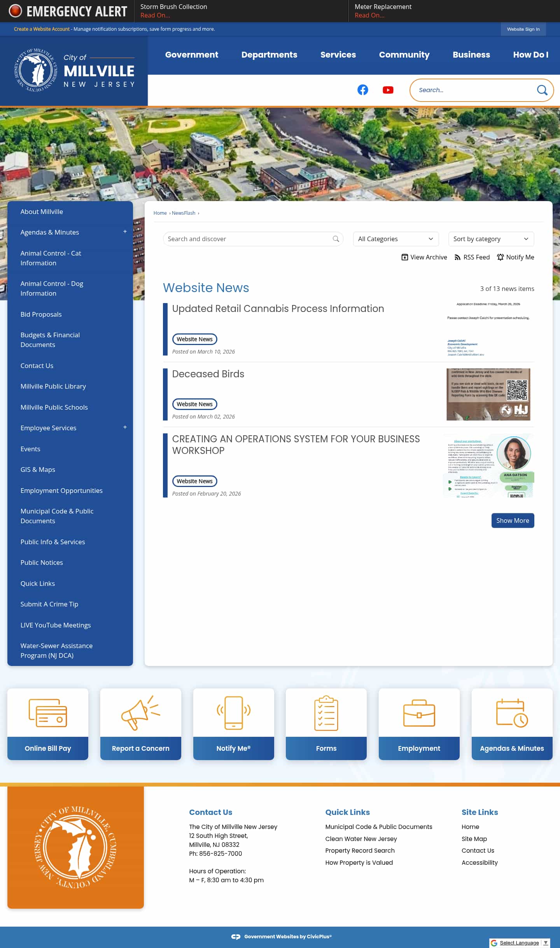560x948 pixels.
Task: Click the Search and discover field
Action: point(249,239)
